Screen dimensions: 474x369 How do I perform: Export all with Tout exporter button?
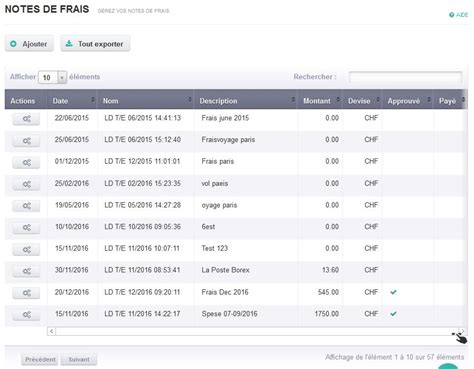(95, 44)
